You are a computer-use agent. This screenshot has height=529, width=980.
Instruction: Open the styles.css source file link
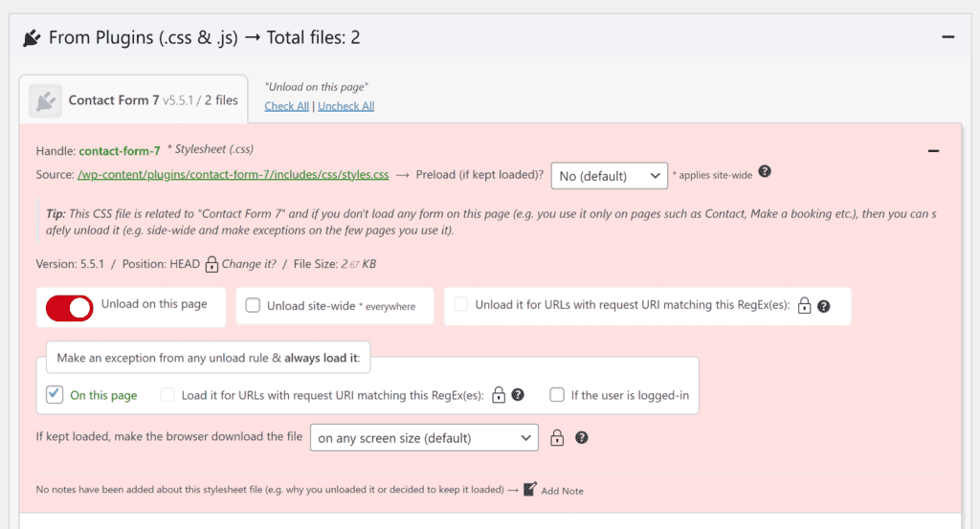click(x=234, y=175)
